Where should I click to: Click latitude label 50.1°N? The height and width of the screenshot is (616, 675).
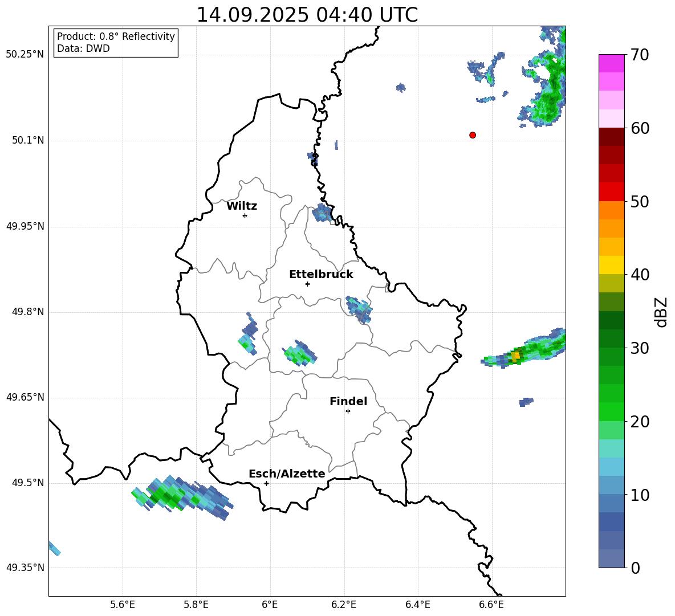point(27,140)
